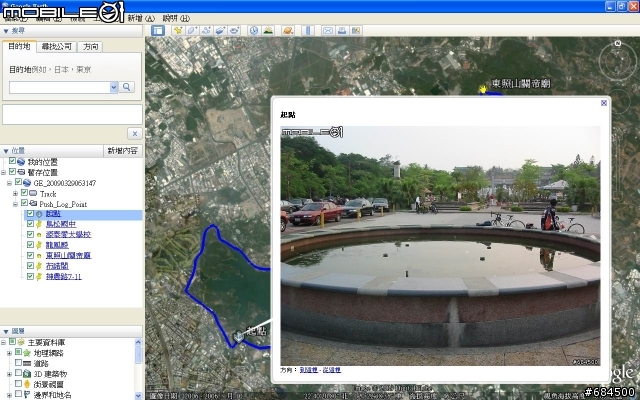Click the 地理網路 green star icon
Screen dimensions: 640x400
pyautogui.click(x=27, y=353)
